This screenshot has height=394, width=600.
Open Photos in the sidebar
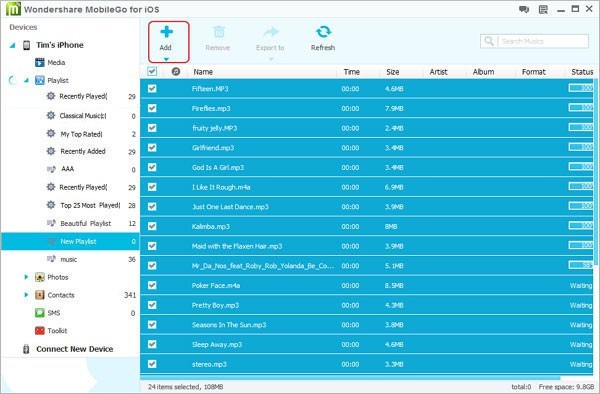point(58,277)
